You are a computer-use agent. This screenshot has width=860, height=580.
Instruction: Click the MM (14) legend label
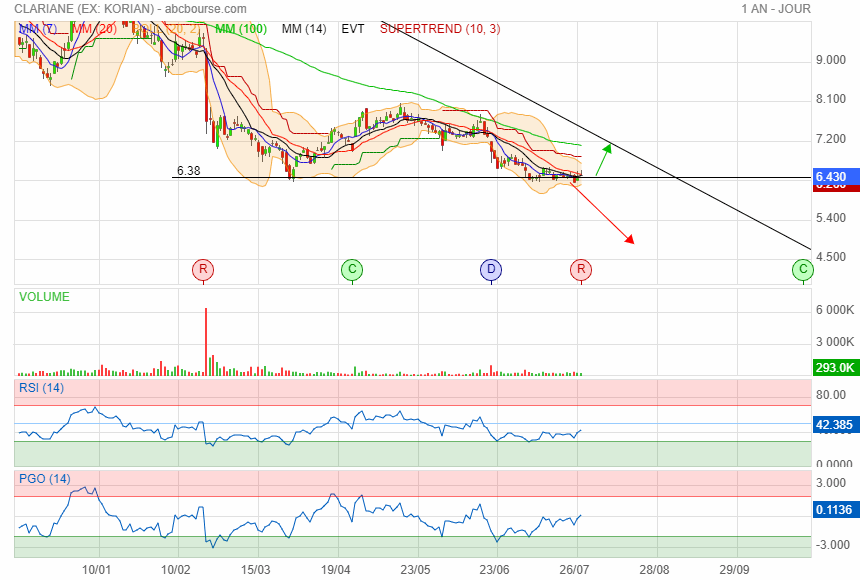click(304, 29)
